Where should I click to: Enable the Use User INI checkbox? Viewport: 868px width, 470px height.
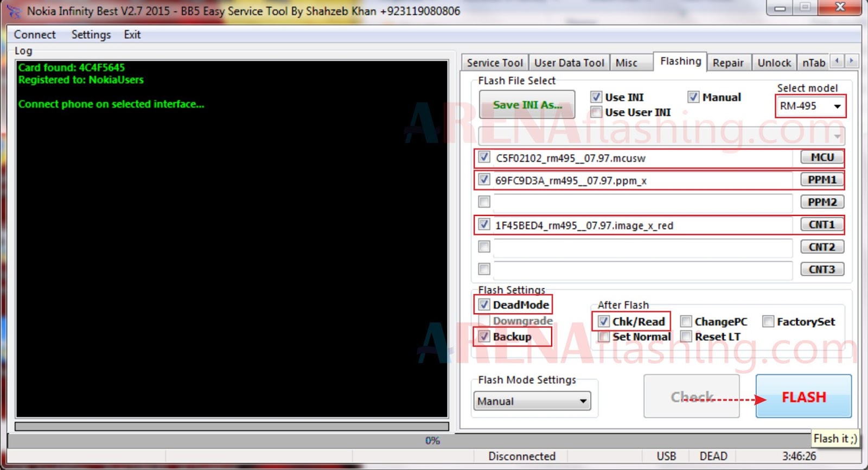click(x=596, y=112)
